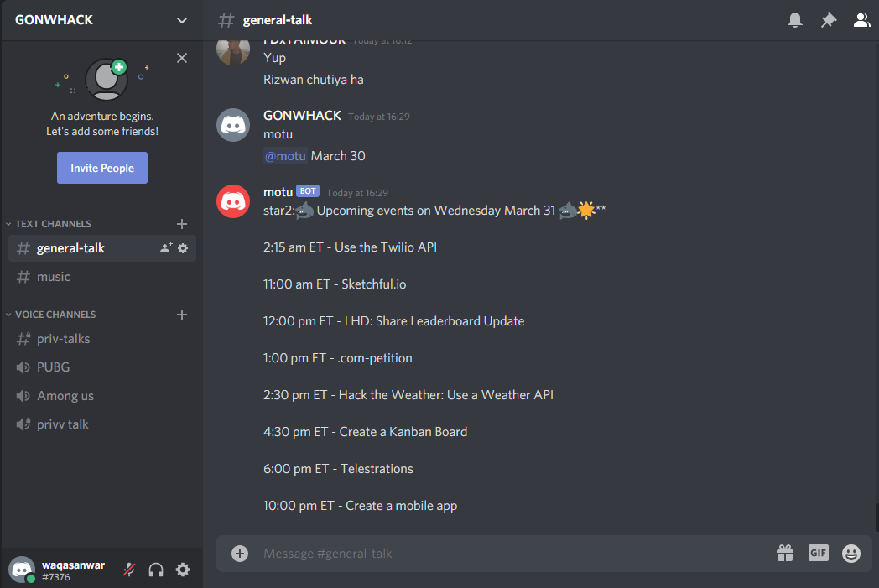This screenshot has width=879, height=588.
Task: Click the attach file plus icon
Action: pyautogui.click(x=240, y=554)
